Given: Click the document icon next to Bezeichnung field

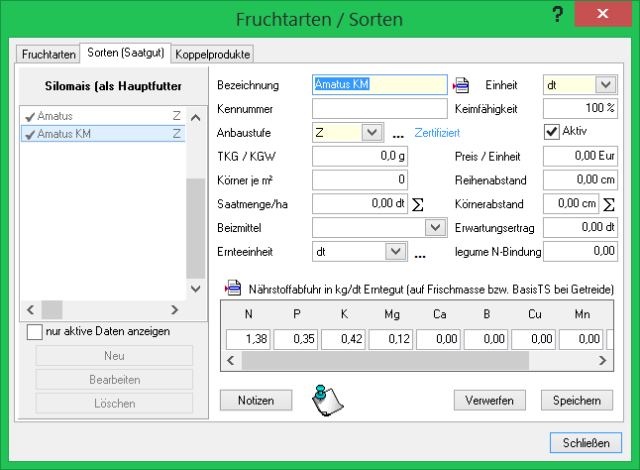Looking at the screenshot, I should [461, 85].
